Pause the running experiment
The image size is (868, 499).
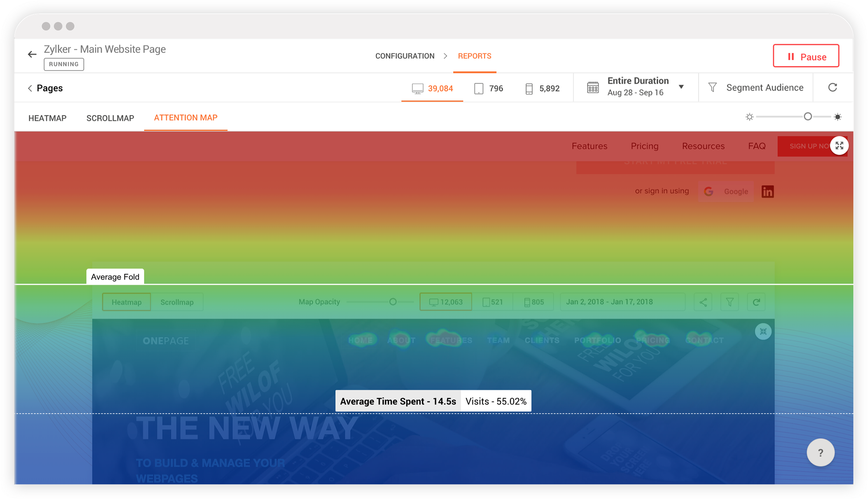(806, 56)
